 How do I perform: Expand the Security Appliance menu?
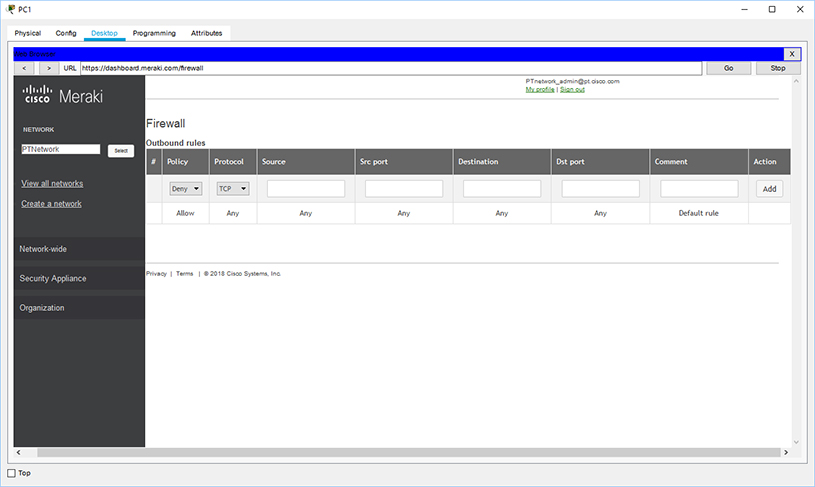tap(80, 278)
